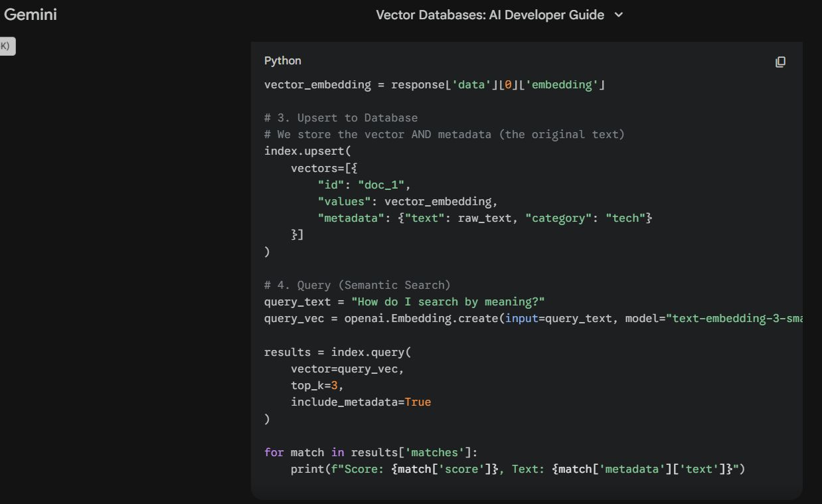Click the 'for match in results' loop line
Viewport: 822px width, 504px height.
[370, 452]
